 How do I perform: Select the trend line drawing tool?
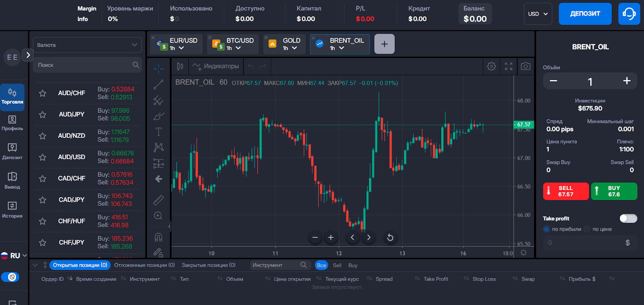tap(159, 84)
